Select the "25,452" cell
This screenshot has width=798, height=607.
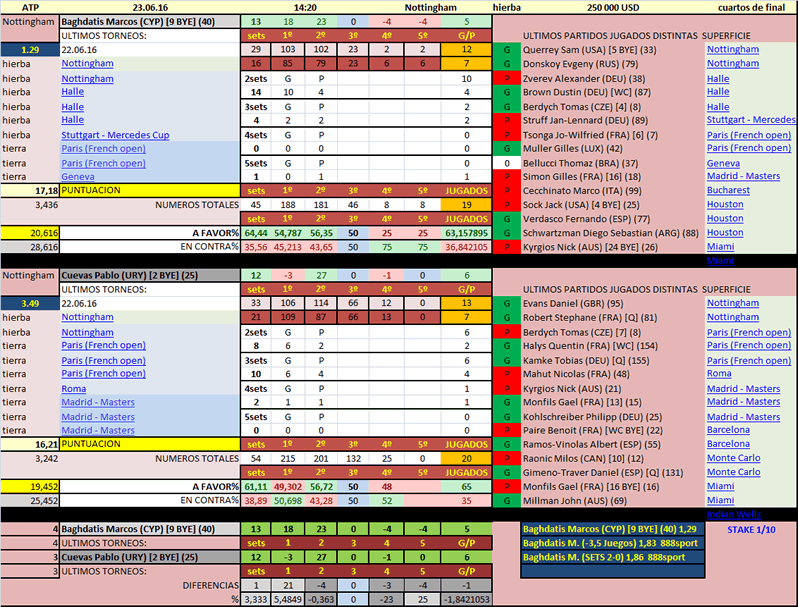tap(30, 501)
